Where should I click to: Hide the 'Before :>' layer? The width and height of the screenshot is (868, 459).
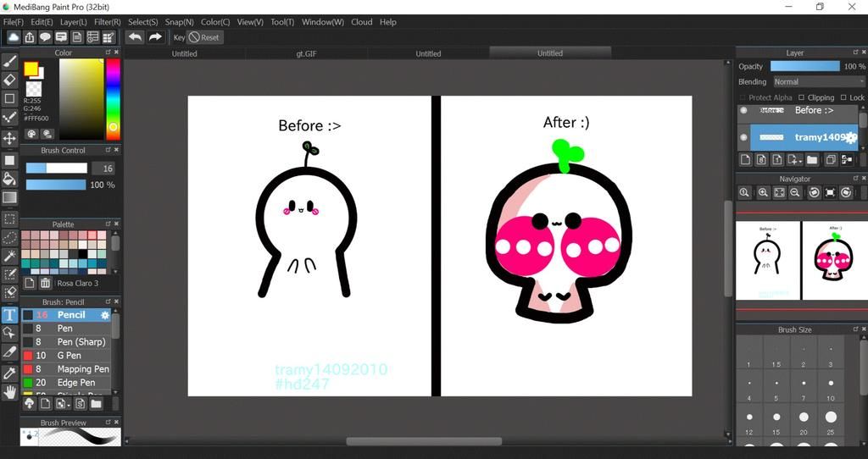[744, 111]
